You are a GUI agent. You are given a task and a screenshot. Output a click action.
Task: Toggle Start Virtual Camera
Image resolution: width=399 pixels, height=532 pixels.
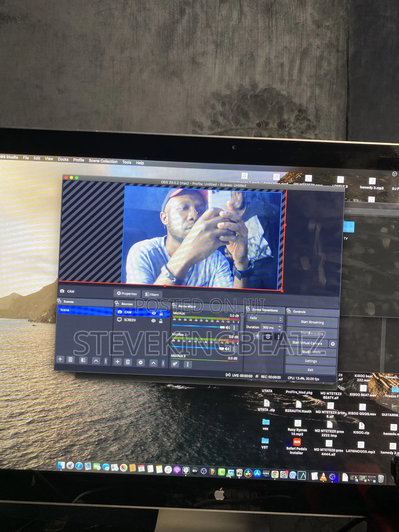[x=307, y=343]
